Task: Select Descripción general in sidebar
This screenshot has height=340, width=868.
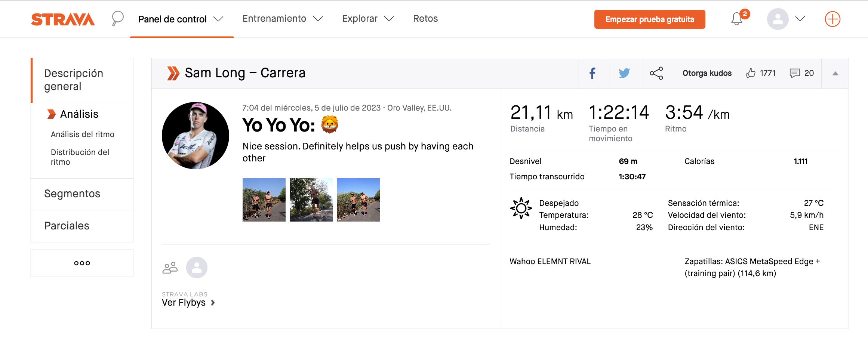Action: pyautogui.click(x=83, y=80)
